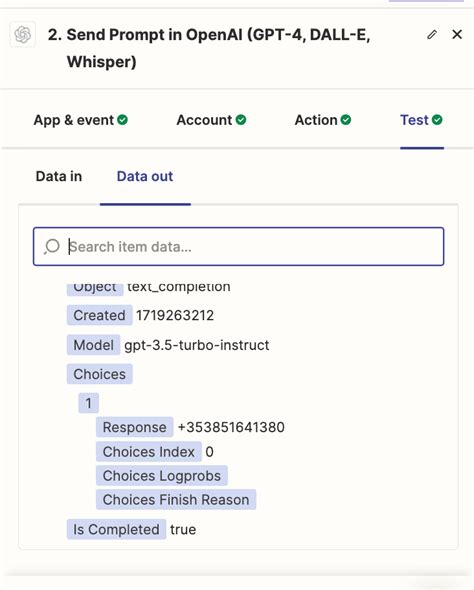474x590 pixels.
Task: Click the text_completion value
Action: (179, 288)
